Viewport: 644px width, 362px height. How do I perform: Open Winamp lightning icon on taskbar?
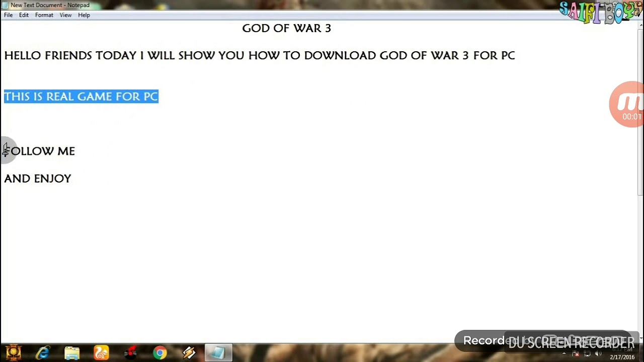tap(189, 353)
